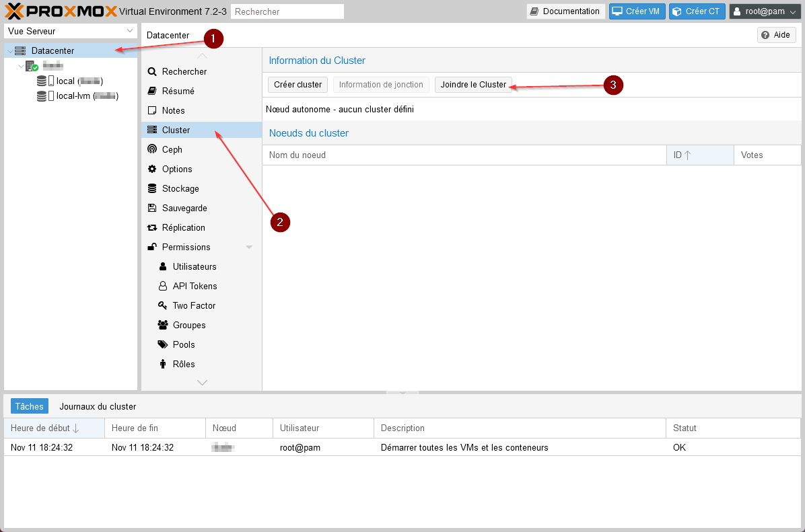This screenshot has height=532, width=805.
Task: Collapse the Datacenter tree node
Action: (9, 51)
